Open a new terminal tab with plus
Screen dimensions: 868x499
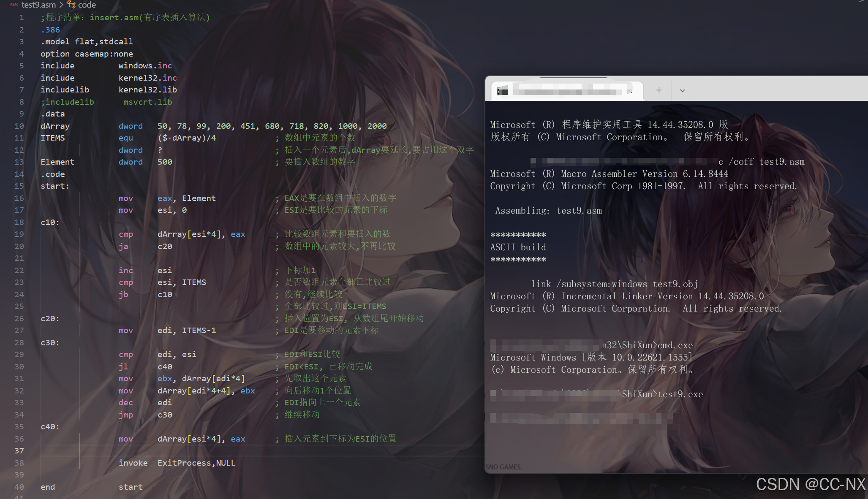[x=659, y=90]
